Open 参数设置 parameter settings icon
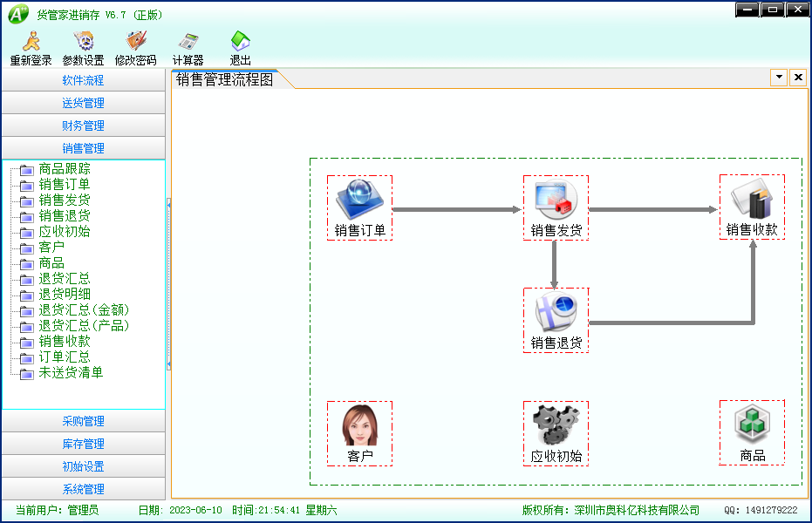This screenshot has width=812, height=523. pos(84,41)
